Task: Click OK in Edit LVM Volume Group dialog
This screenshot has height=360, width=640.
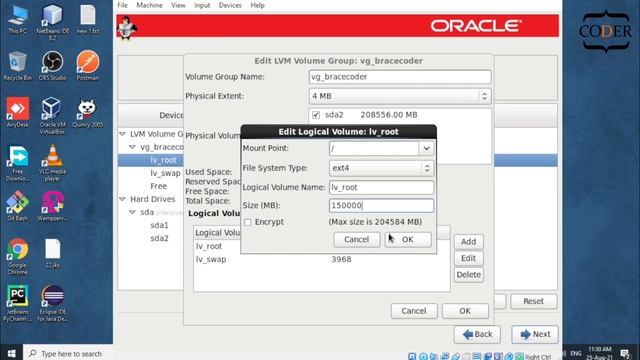Action: click(x=465, y=311)
